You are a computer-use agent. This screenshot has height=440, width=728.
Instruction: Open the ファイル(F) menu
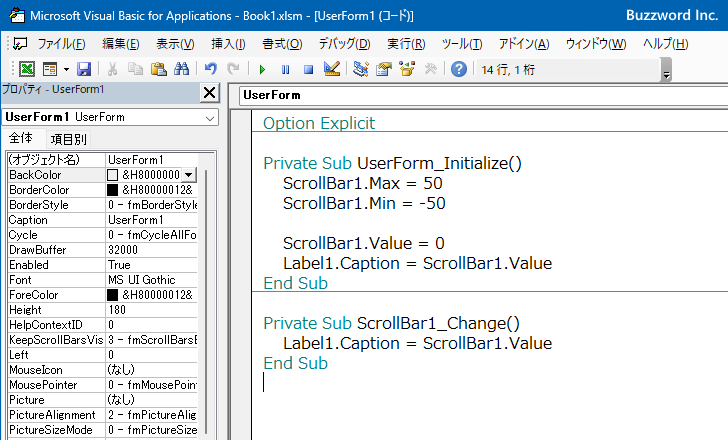(x=61, y=44)
